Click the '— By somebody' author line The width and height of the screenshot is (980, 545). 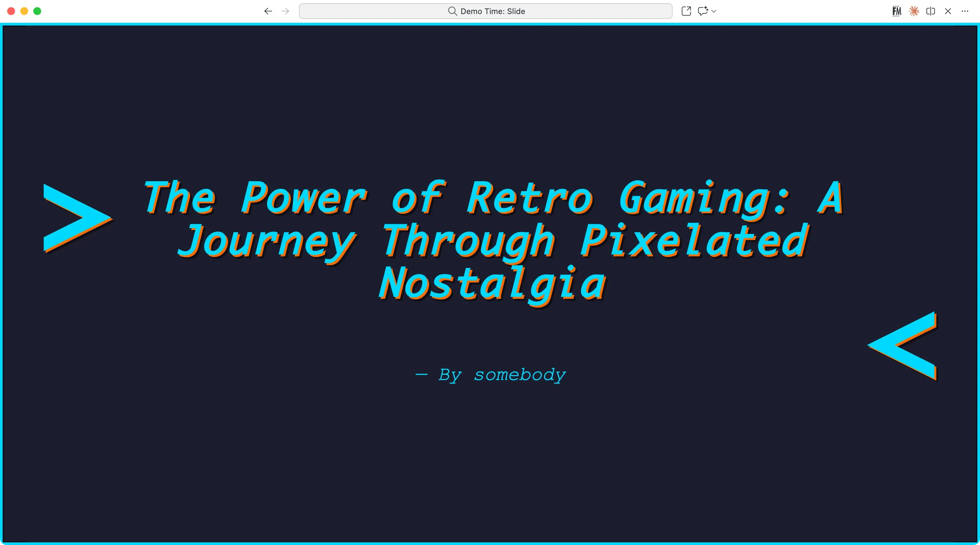(491, 375)
